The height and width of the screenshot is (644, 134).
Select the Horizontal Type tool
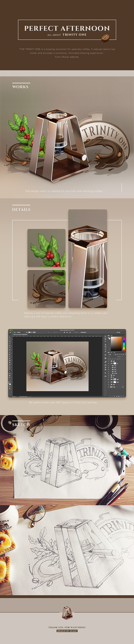[x=10, y=369]
